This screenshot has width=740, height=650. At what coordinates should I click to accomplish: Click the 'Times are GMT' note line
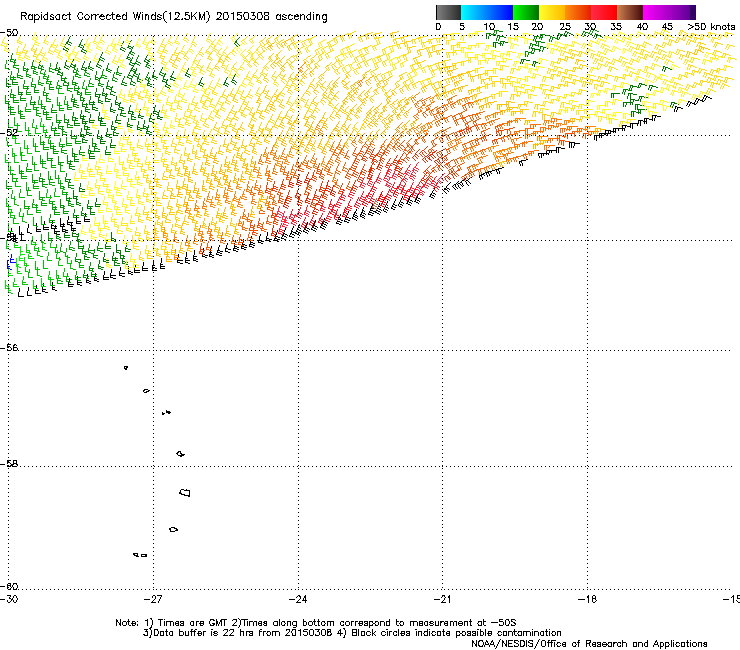tap(316, 623)
